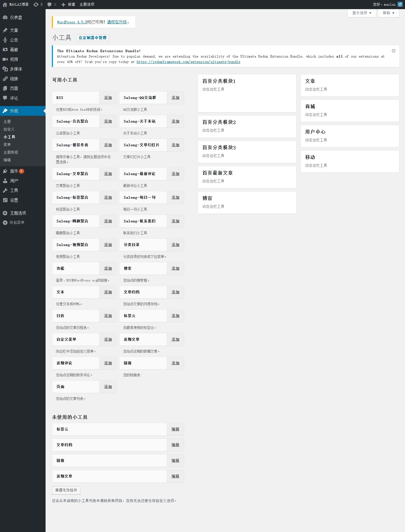Click the video camera icon for 视频
The image size is (405, 532).
[5, 59]
